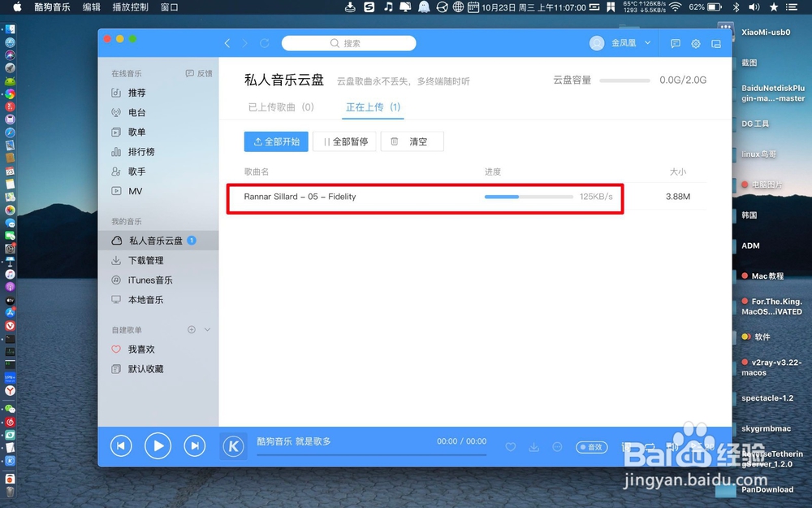
Task: Open the Apple menu
Action: point(17,7)
